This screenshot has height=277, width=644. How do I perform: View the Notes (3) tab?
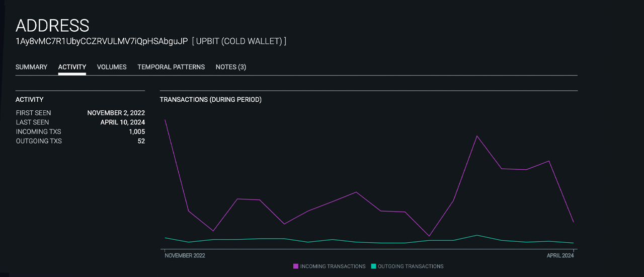point(231,67)
